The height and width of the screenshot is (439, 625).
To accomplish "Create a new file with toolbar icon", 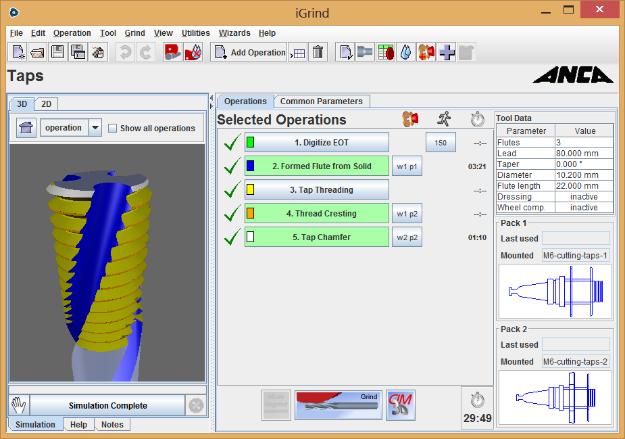I will (18, 52).
